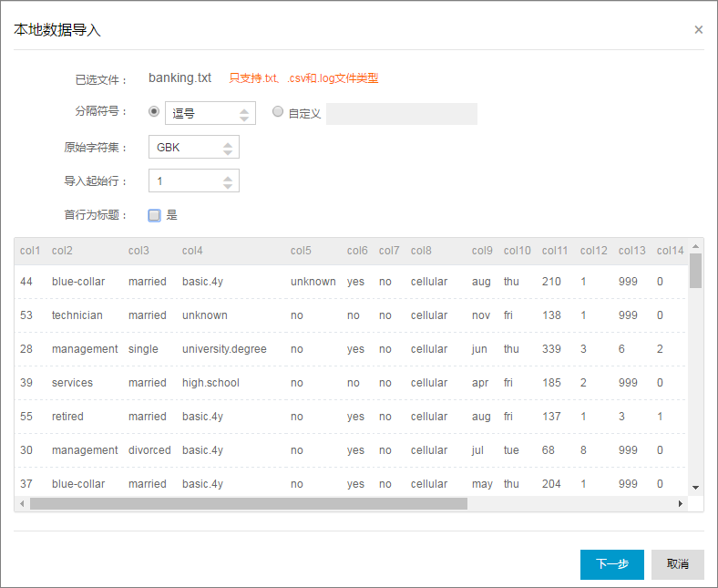This screenshot has width=718, height=588.
Task: Click the col10 column header
Action: 517,251
